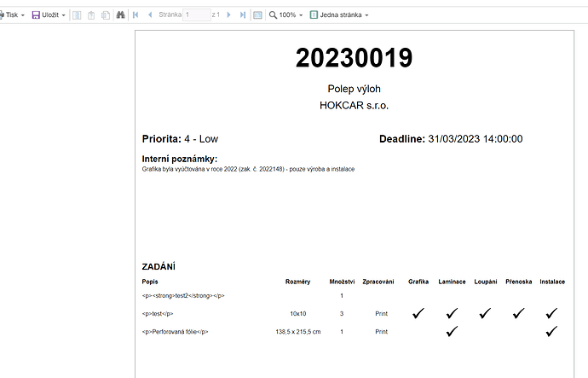Click the second disabled document icon
The image size is (588, 378).
91,15
